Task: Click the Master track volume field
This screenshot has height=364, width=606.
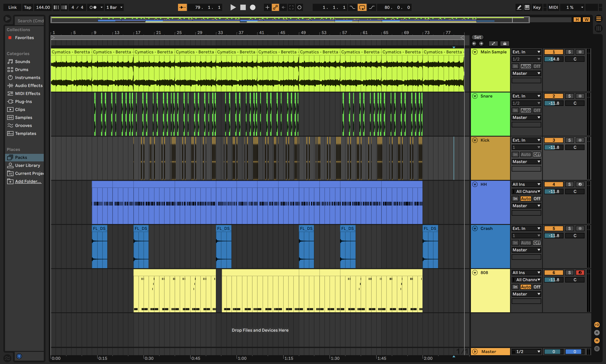Action: click(553, 351)
